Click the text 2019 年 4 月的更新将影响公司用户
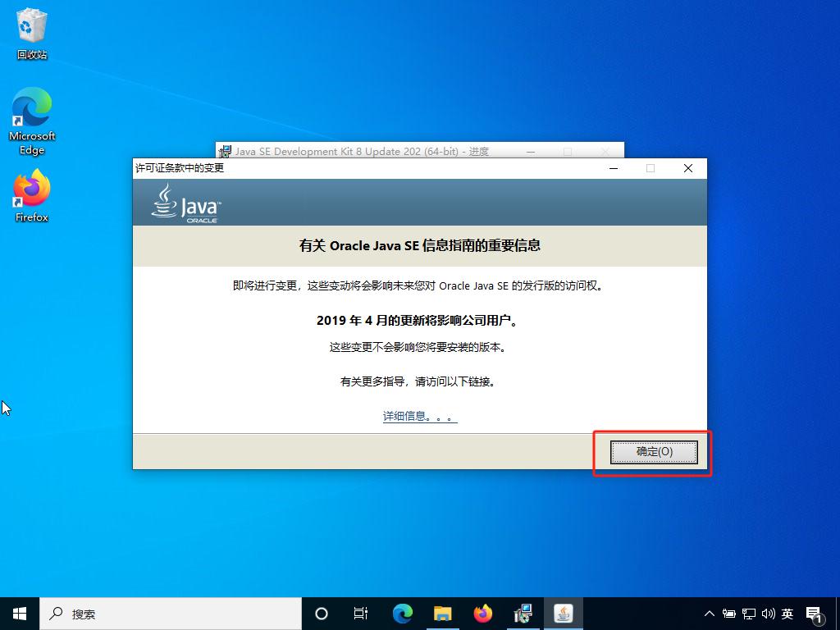 click(417, 321)
